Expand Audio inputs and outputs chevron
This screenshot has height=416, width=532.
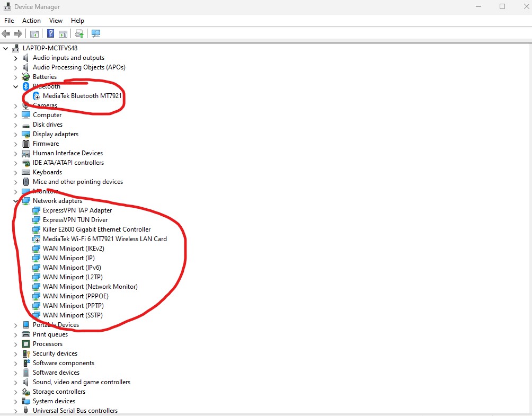[x=15, y=58]
